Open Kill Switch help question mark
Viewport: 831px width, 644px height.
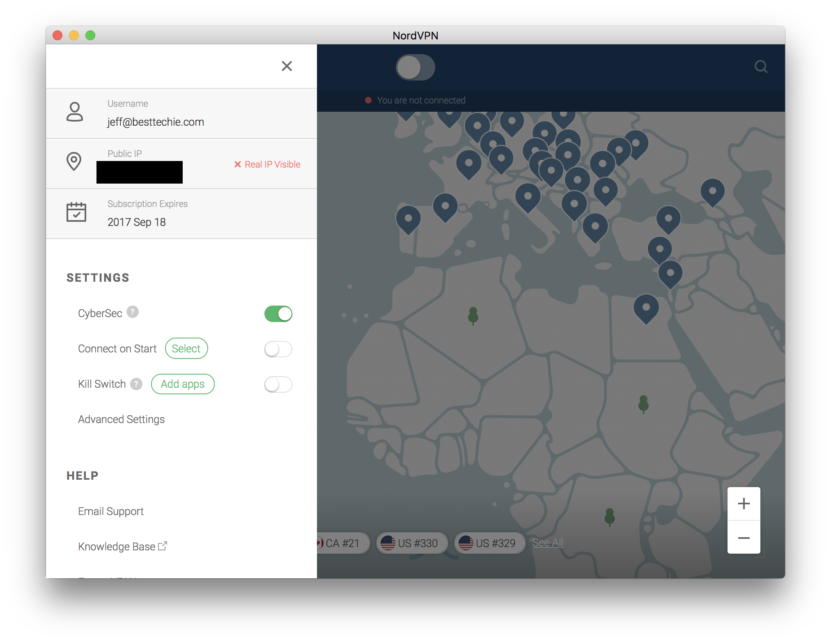[136, 384]
